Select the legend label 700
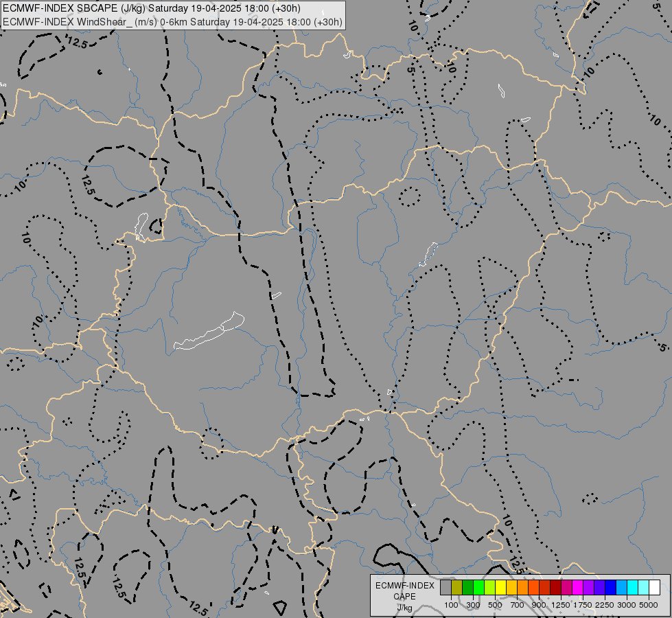 pos(518,605)
